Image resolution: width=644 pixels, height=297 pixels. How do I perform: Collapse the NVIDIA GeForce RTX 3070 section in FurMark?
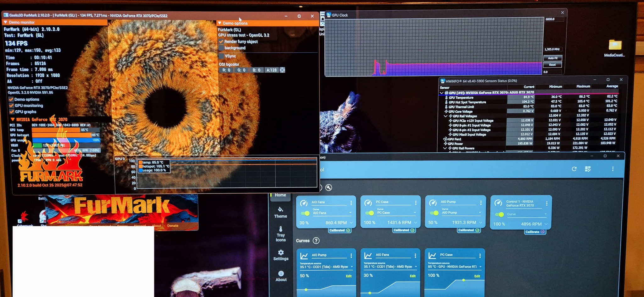13,119
